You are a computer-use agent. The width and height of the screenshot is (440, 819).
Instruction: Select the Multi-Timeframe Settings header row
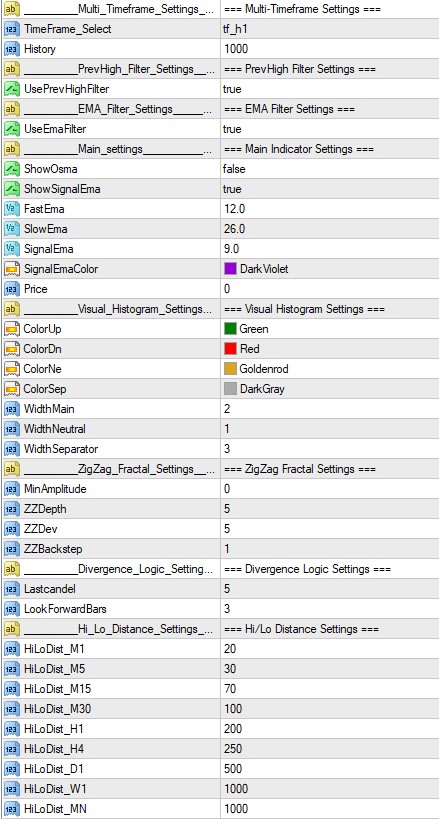point(220,9)
